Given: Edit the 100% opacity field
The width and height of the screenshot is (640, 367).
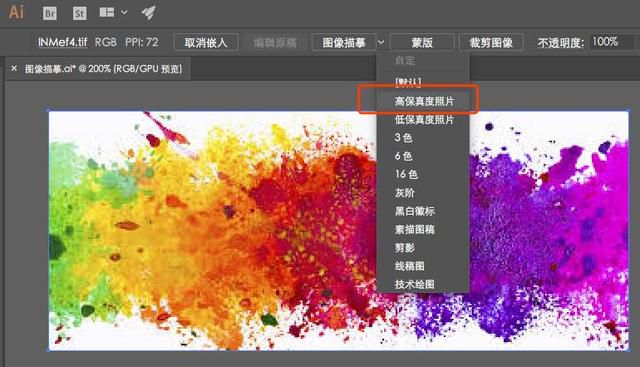Looking at the screenshot, I should click(x=611, y=42).
